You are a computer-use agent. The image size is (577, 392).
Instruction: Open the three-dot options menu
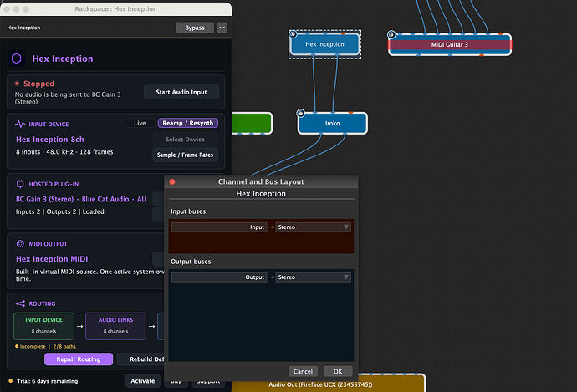click(x=222, y=28)
